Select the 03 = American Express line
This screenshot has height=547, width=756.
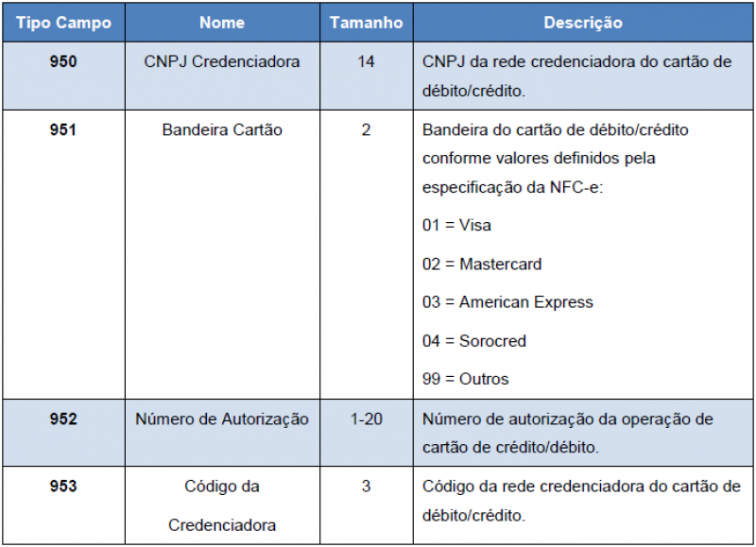(507, 302)
